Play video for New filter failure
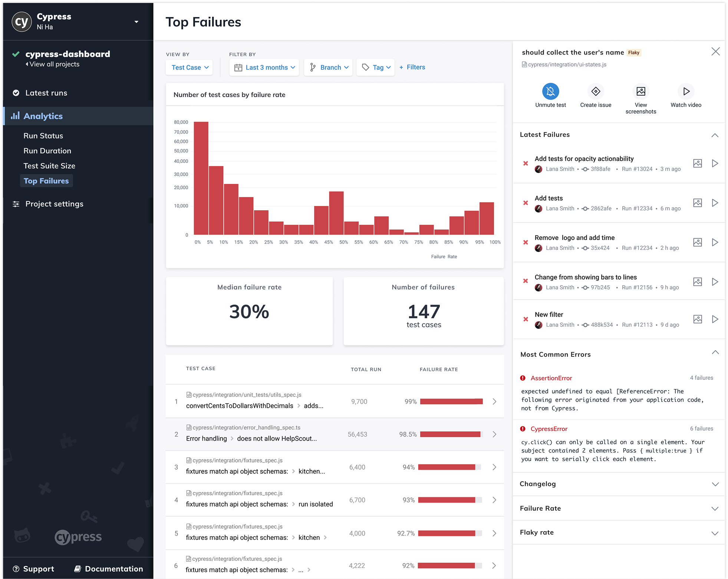The image size is (728, 579). (715, 319)
